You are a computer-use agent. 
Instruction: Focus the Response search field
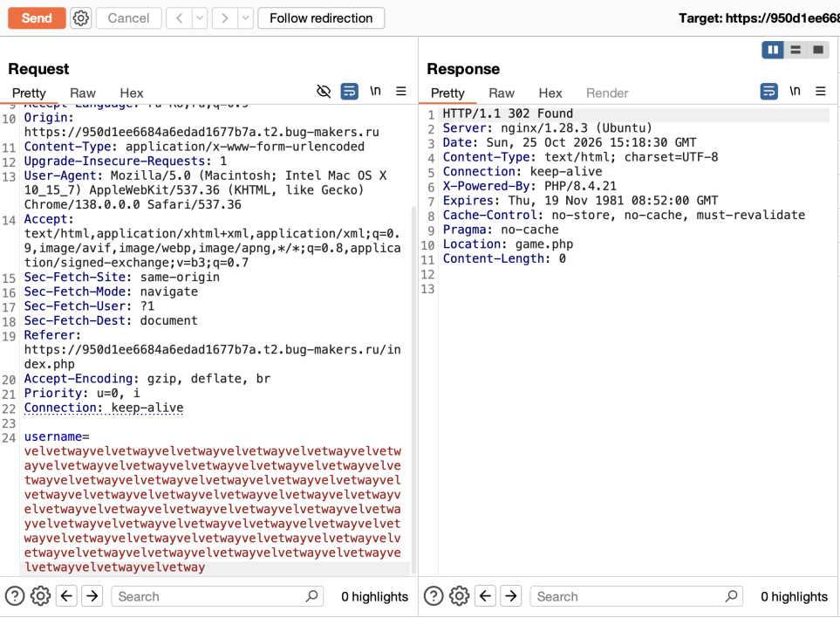[x=637, y=596]
